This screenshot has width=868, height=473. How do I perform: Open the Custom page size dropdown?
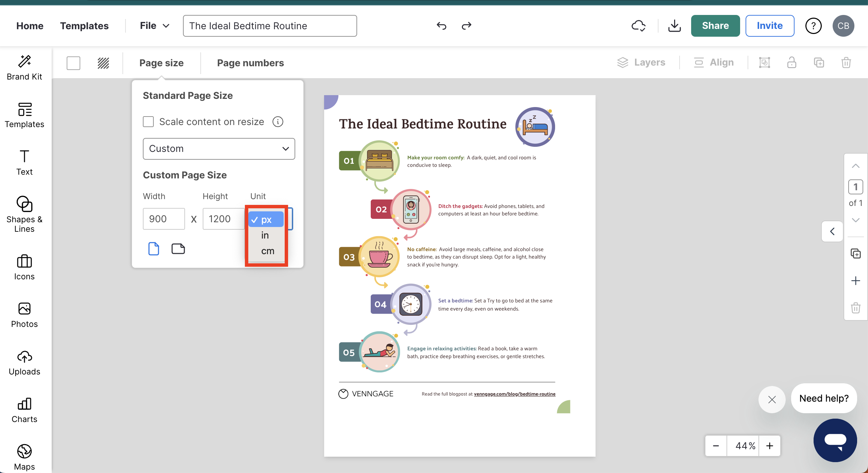(x=219, y=149)
